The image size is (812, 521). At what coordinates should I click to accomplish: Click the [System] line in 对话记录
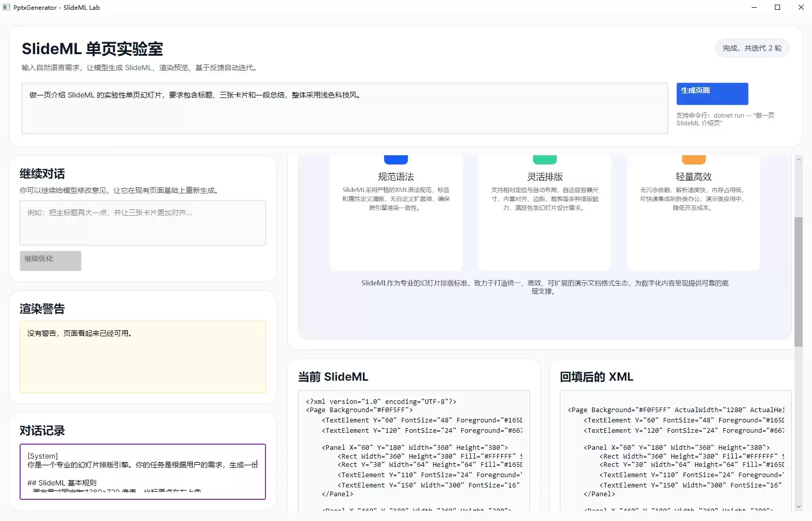click(43, 456)
